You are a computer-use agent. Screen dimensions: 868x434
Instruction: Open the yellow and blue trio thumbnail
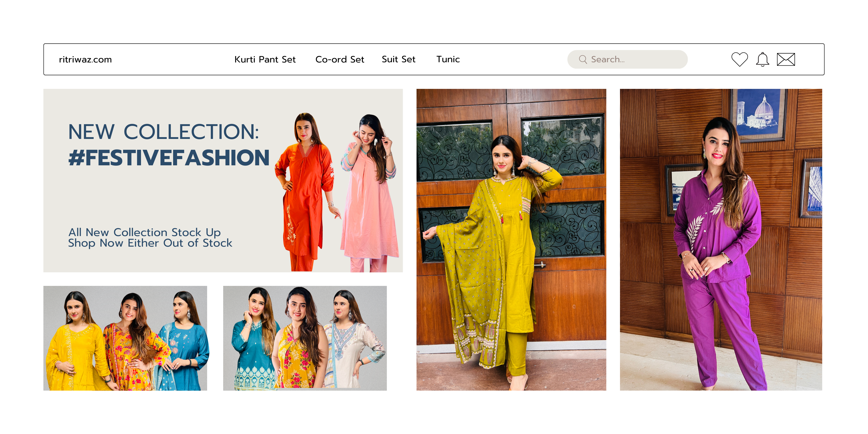coord(125,338)
